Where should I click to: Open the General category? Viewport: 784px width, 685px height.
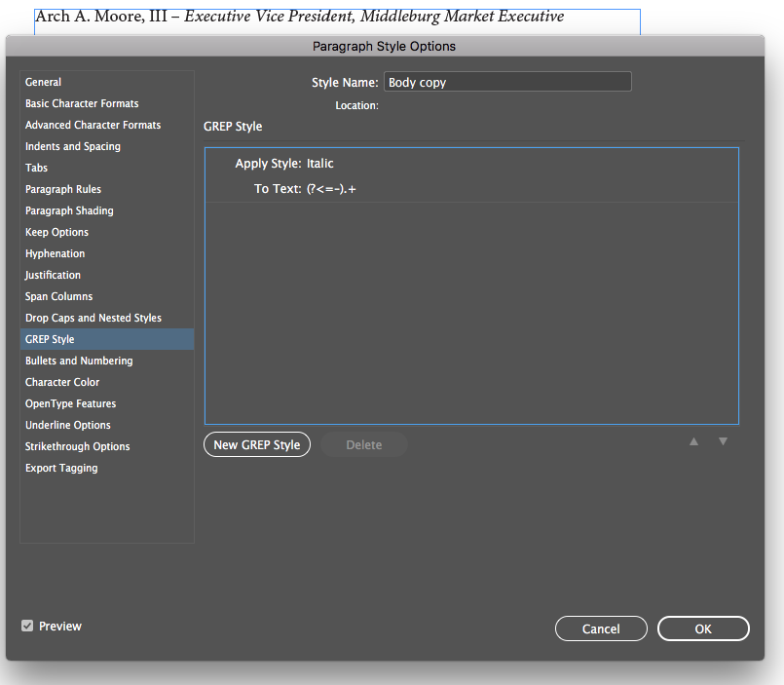[x=44, y=82]
